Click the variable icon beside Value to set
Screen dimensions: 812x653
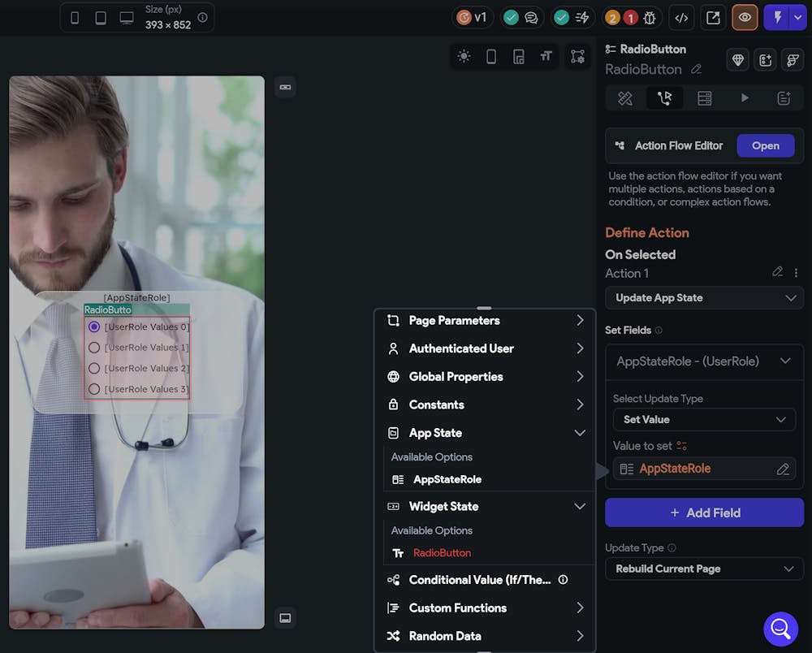pyautogui.click(x=681, y=446)
